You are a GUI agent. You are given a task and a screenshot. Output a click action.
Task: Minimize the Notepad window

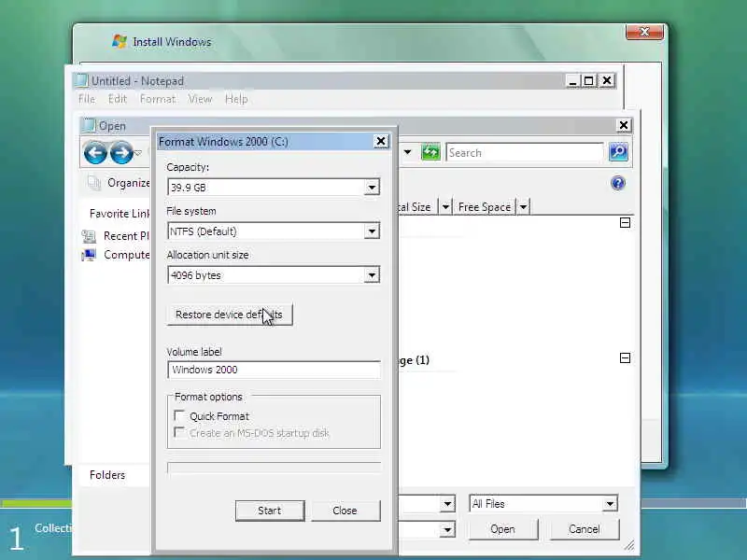tap(573, 81)
